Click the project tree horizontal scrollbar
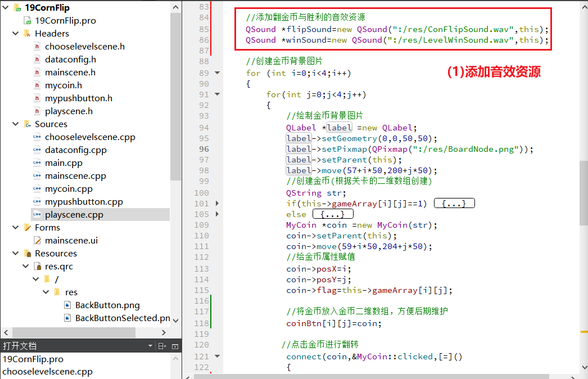Image resolution: width=588 pixels, height=379 pixels. click(74, 332)
